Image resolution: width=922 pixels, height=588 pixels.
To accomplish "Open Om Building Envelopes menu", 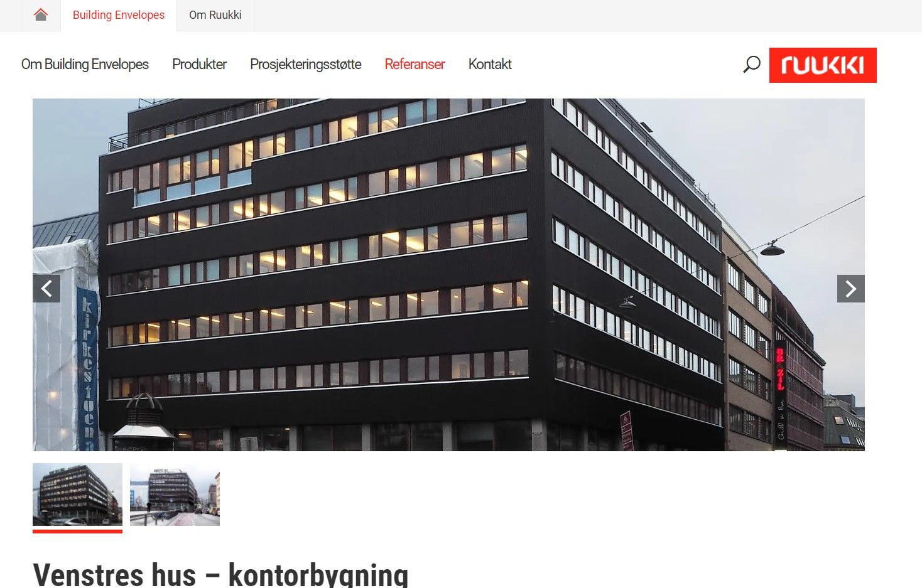I will [85, 64].
